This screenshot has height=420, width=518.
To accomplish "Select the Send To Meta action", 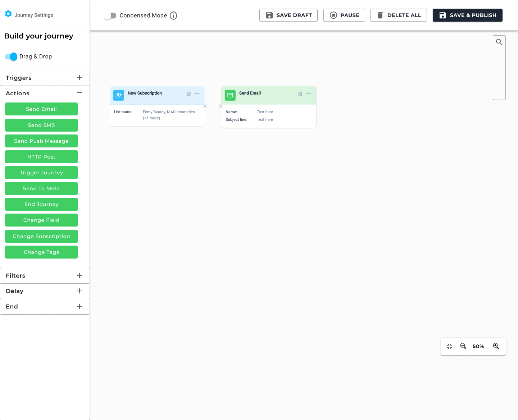I will [x=41, y=188].
